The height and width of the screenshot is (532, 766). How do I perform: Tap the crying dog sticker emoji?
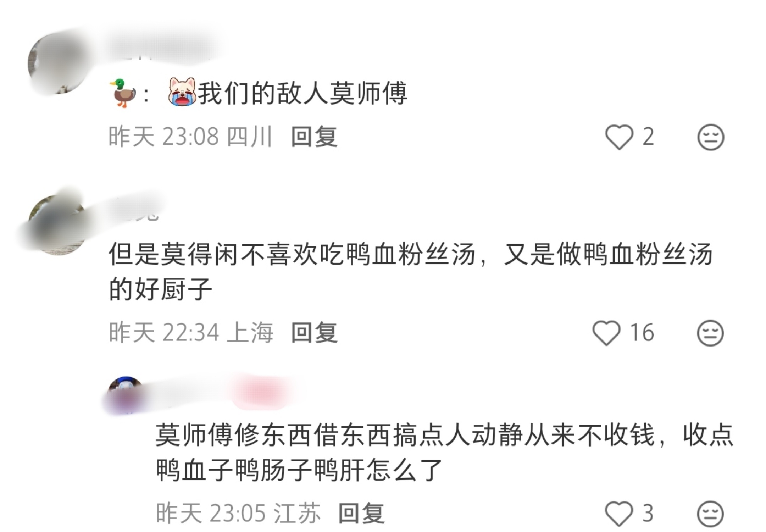182,92
